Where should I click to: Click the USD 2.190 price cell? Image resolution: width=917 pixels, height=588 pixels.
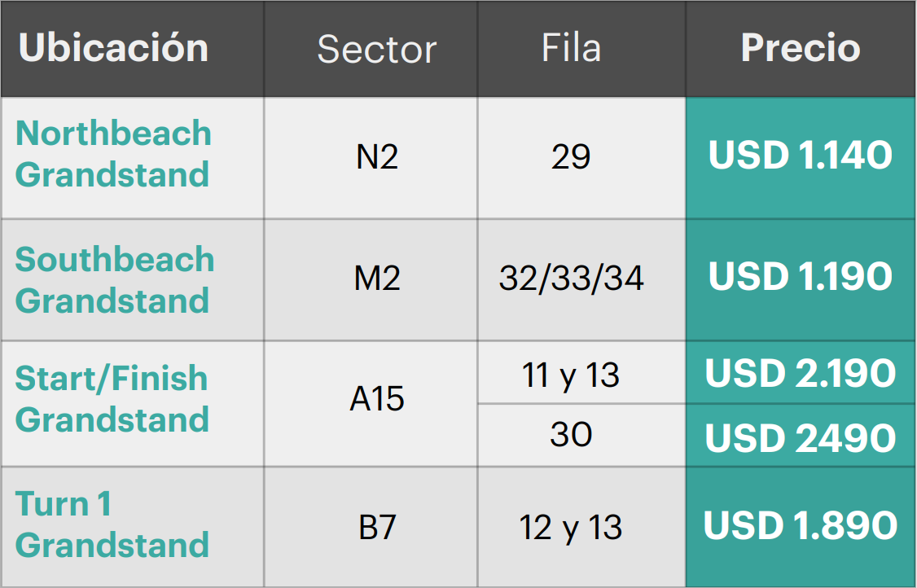click(x=800, y=373)
